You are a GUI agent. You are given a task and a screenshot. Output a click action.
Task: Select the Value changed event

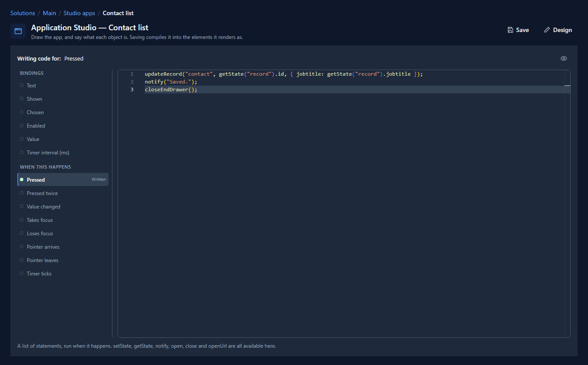point(63,207)
